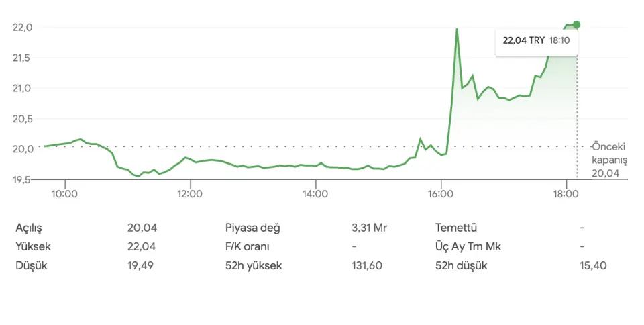
Task: Click the 3,31 Mr market cap value
Action: [x=370, y=228]
